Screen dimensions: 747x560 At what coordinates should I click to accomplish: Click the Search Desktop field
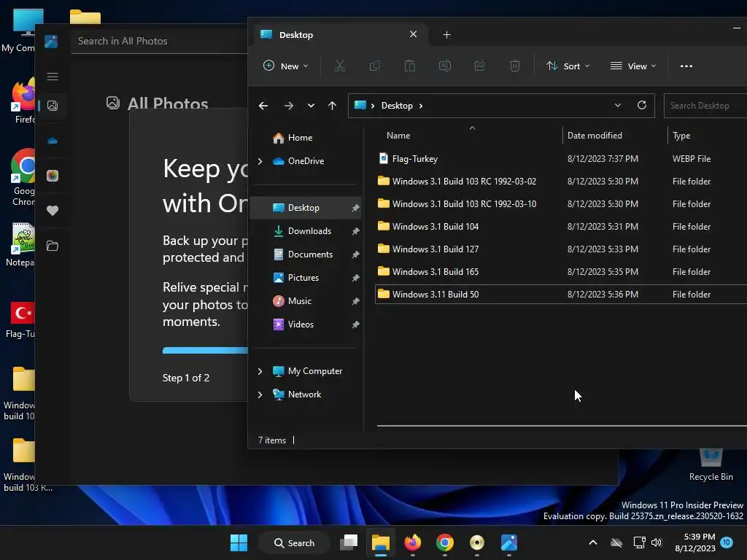pos(705,106)
